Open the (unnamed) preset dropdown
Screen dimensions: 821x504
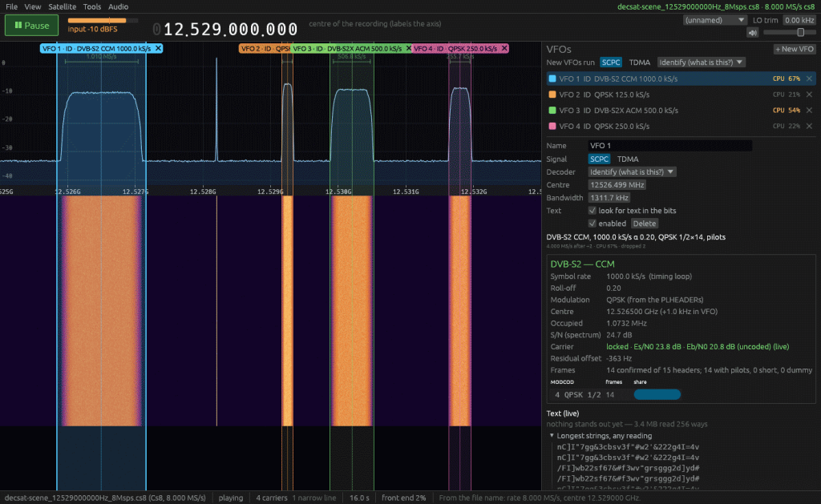714,20
